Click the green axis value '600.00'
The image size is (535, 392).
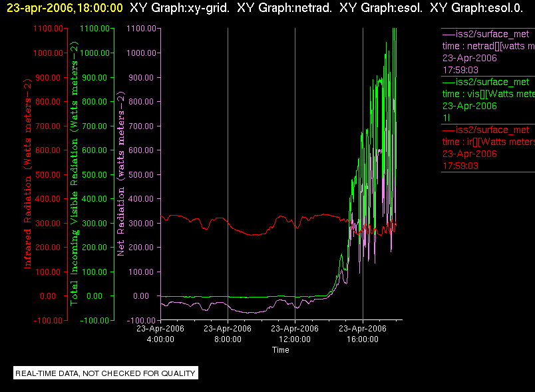(94, 150)
